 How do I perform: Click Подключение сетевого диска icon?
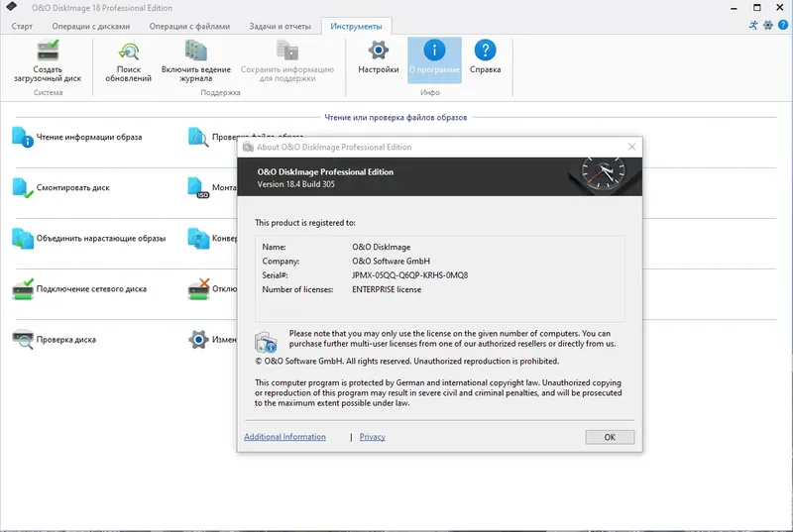[22, 289]
